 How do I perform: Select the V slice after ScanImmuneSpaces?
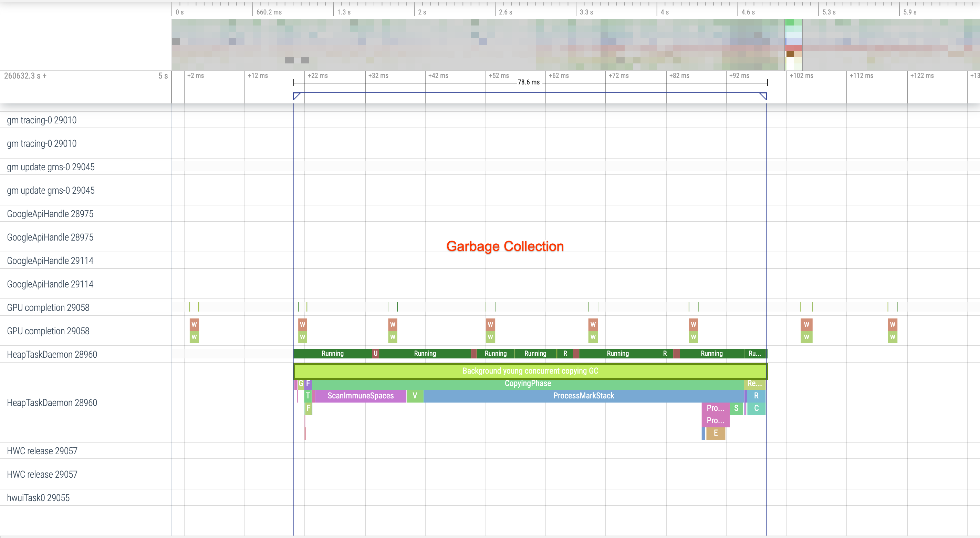(x=415, y=396)
